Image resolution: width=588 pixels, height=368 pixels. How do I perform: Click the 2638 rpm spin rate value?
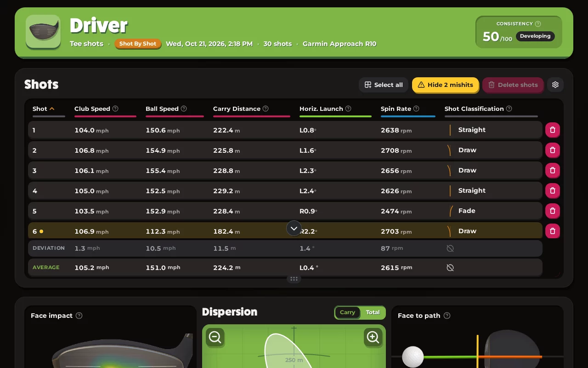click(x=396, y=130)
